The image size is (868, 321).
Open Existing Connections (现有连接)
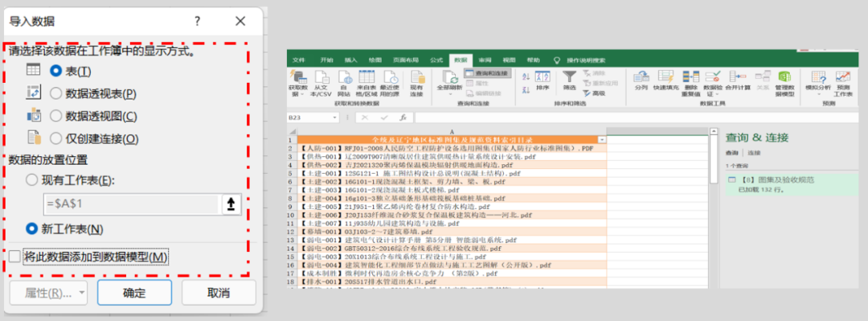pyautogui.click(x=416, y=83)
